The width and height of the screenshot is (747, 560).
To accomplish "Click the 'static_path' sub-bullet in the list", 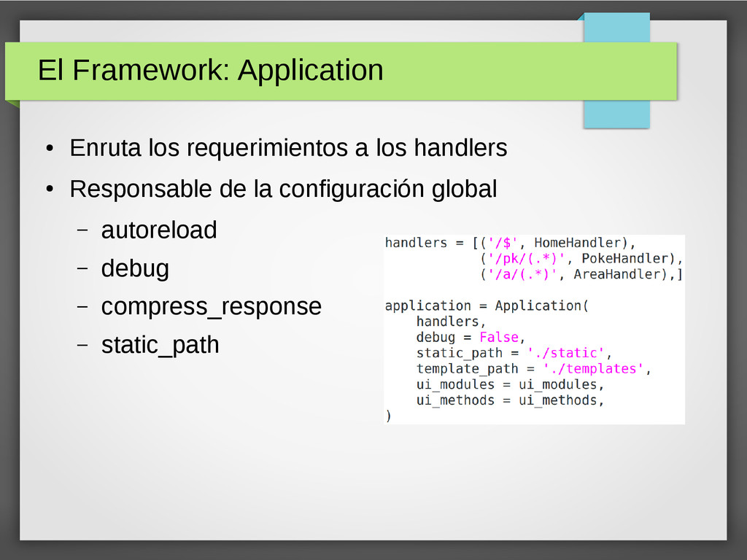I will click(x=160, y=345).
